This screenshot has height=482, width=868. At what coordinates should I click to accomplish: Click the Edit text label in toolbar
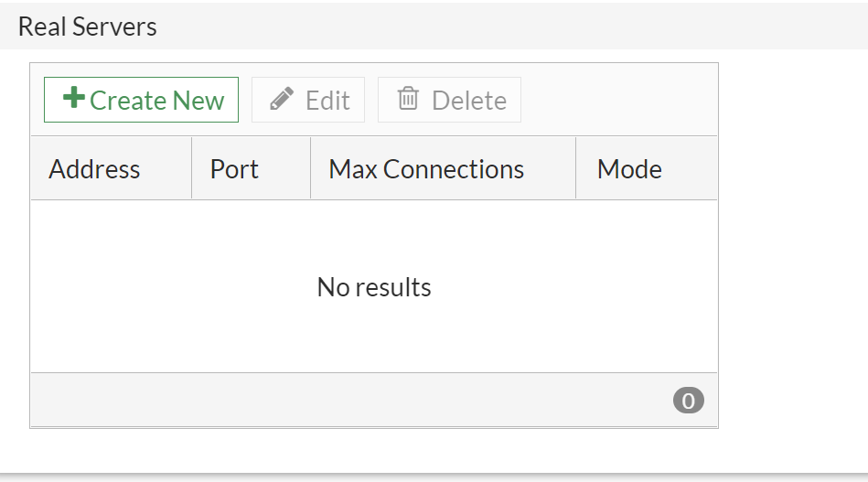tap(327, 101)
